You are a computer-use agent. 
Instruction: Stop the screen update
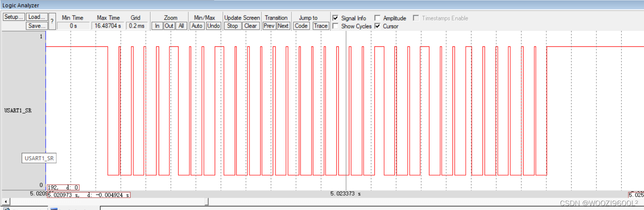(232, 26)
